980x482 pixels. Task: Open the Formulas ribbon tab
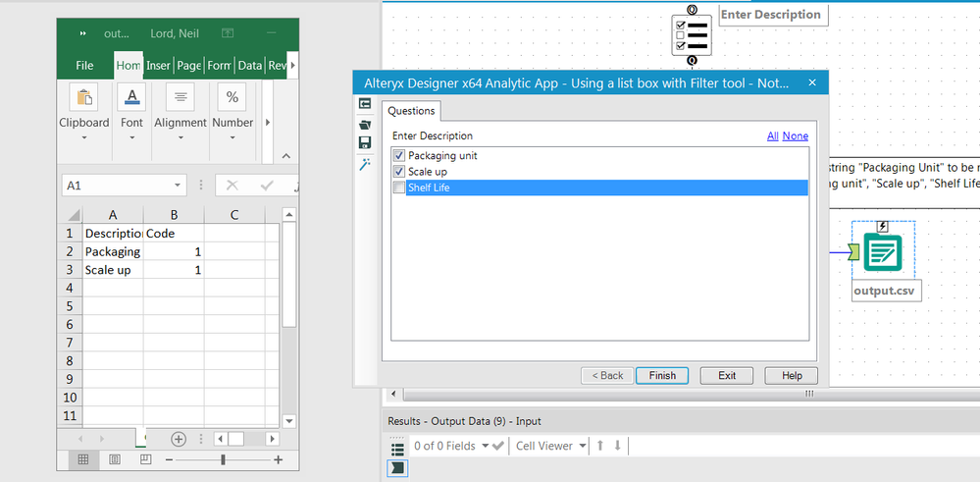(220, 65)
